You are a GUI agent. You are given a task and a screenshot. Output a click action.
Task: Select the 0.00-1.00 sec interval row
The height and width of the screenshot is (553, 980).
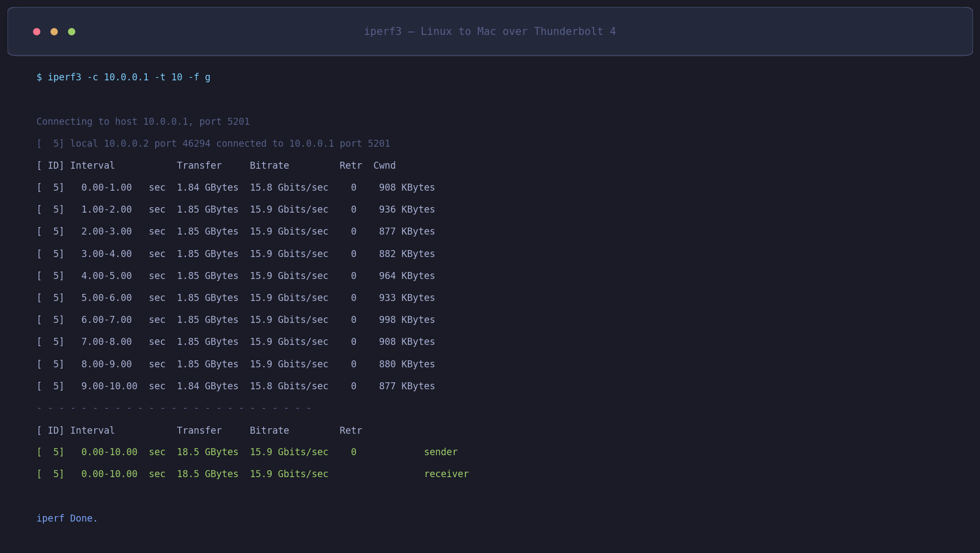235,187
